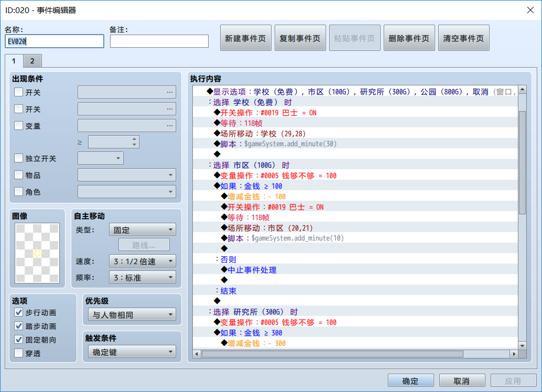Open the 类型 movement type dropdown
The image size is (542, 392).
(x=143, y=230)
